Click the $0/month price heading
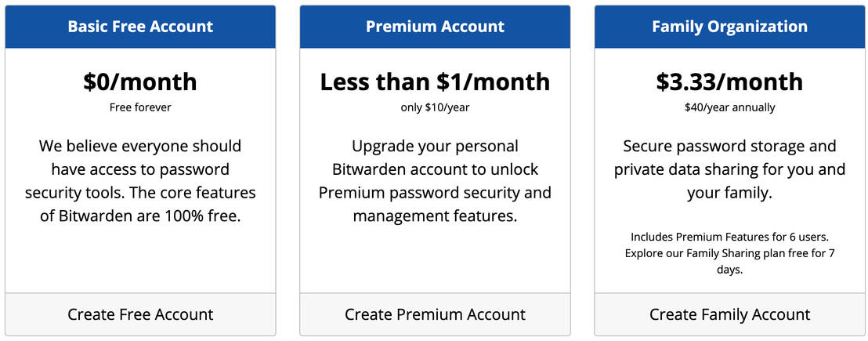868x341 pixels. coord(140,82)
